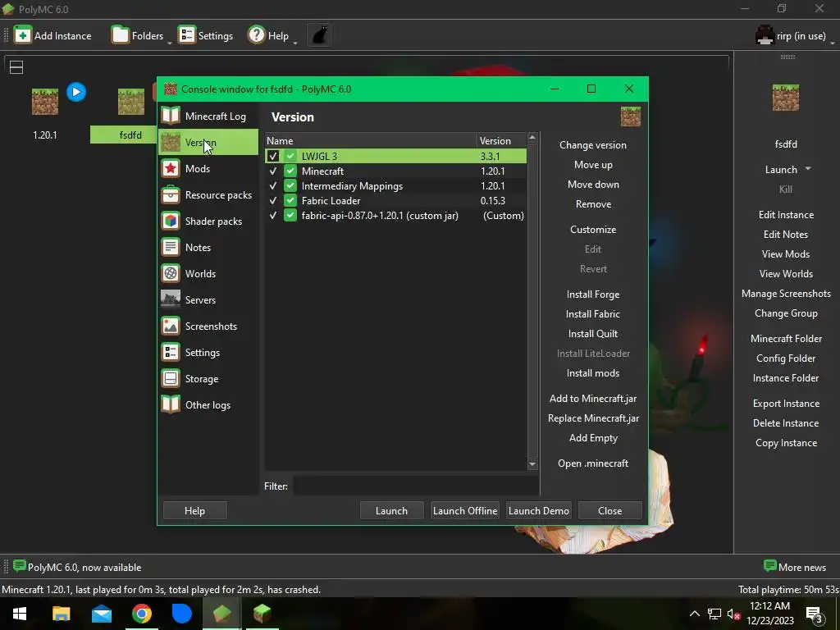Toggle the LWJGL 3 green checkbox
The image size is (840, 630).
pyautogui.click(x=290, y=156)
